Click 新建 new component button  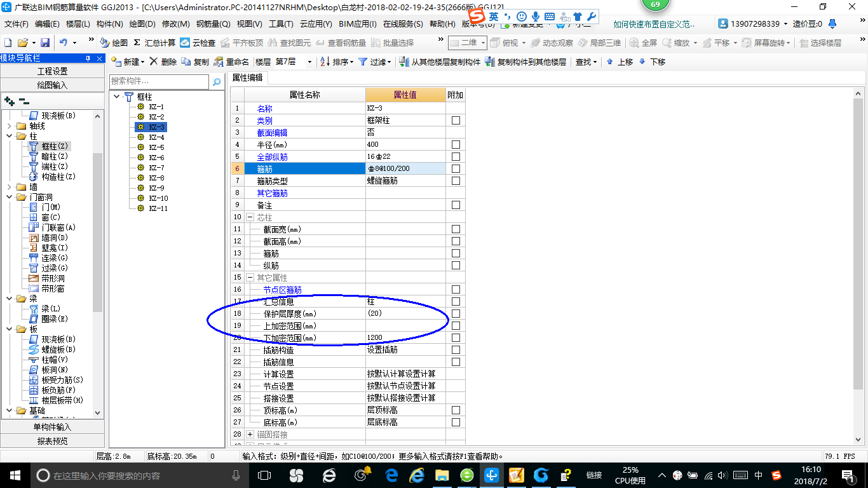click(x=127, y=62)
